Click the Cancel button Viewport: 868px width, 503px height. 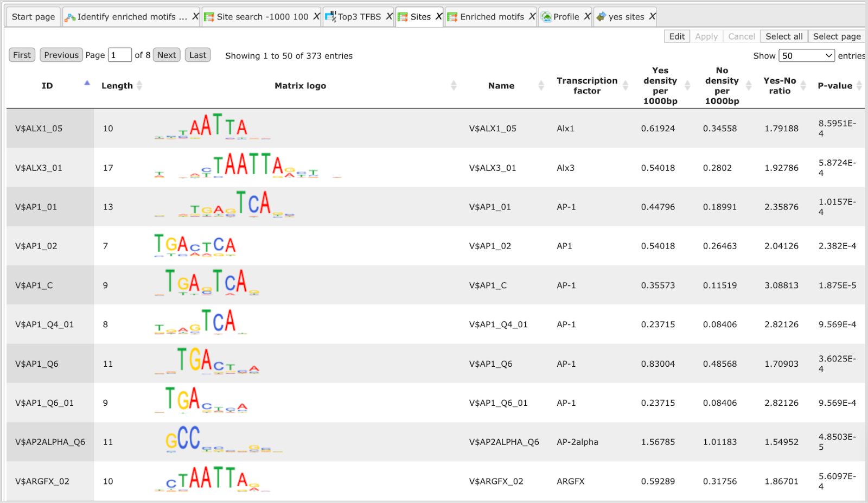click(742, 36)
